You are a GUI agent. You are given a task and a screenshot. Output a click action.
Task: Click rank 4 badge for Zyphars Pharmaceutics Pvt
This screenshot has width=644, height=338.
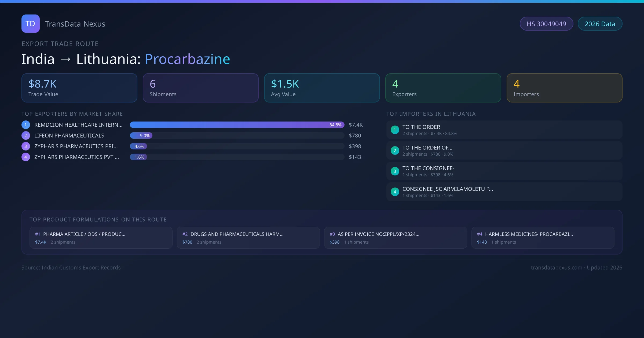pos(26,157)
